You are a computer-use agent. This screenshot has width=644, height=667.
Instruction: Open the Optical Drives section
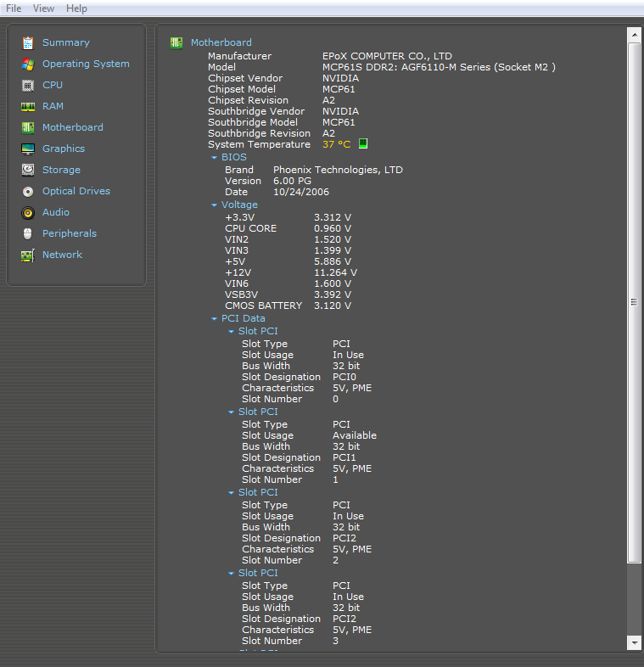[76, 191]
